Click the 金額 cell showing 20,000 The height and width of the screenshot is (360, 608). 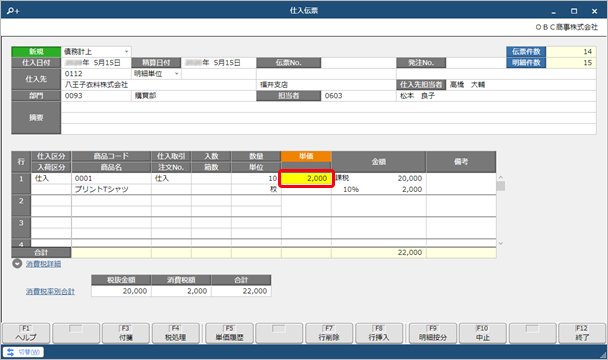point(409,178)
